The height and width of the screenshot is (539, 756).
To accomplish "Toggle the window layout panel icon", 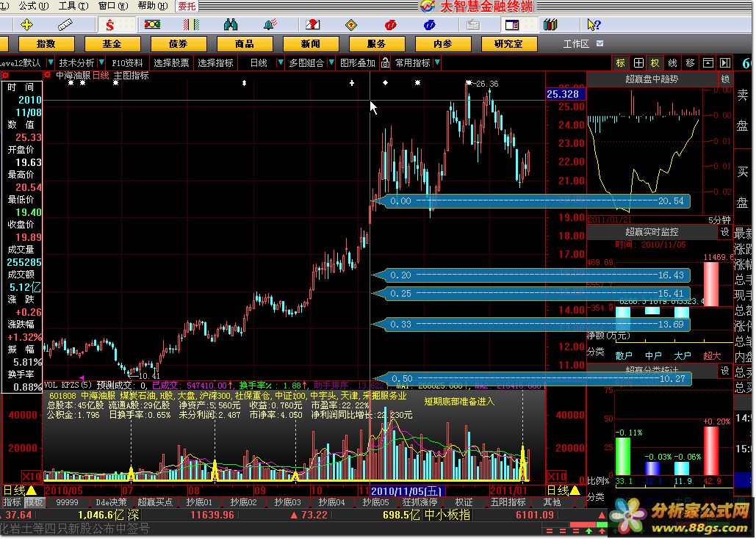I will (511, 24).
